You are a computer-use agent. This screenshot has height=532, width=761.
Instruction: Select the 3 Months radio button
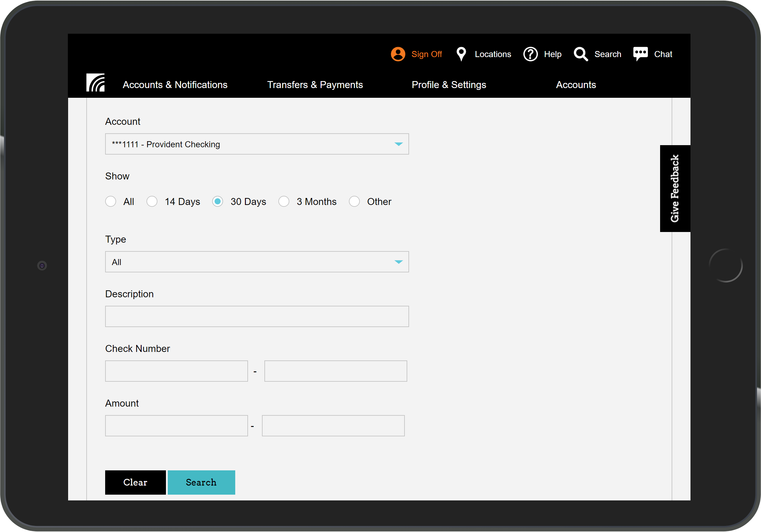(x=284, y=201)
